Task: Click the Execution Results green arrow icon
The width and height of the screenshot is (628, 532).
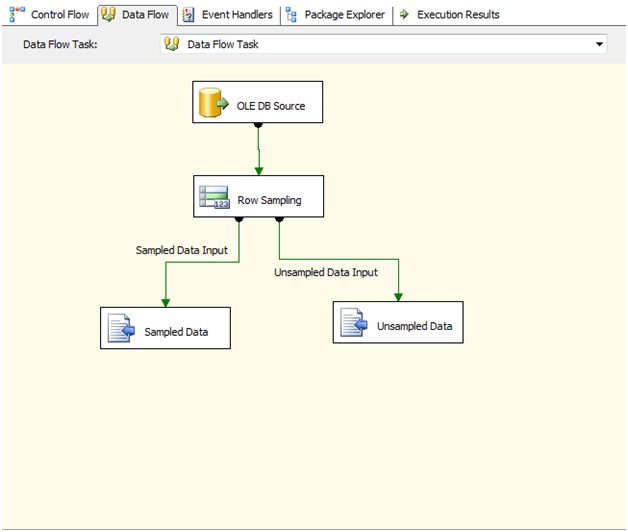Action: coord(404,15)
